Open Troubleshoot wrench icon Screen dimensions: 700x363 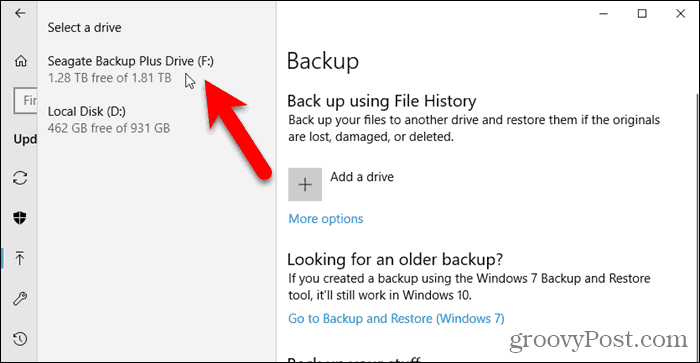click(x=20, y=298)
